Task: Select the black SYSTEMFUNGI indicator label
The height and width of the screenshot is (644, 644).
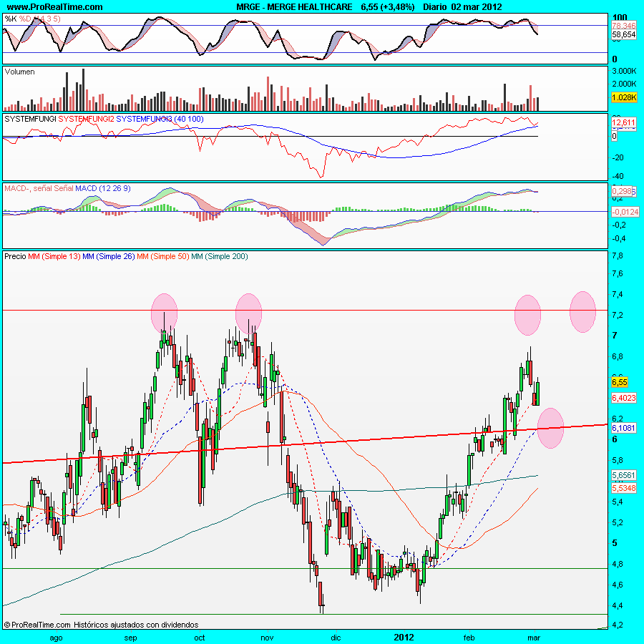Action: click(x=30, y=119)
